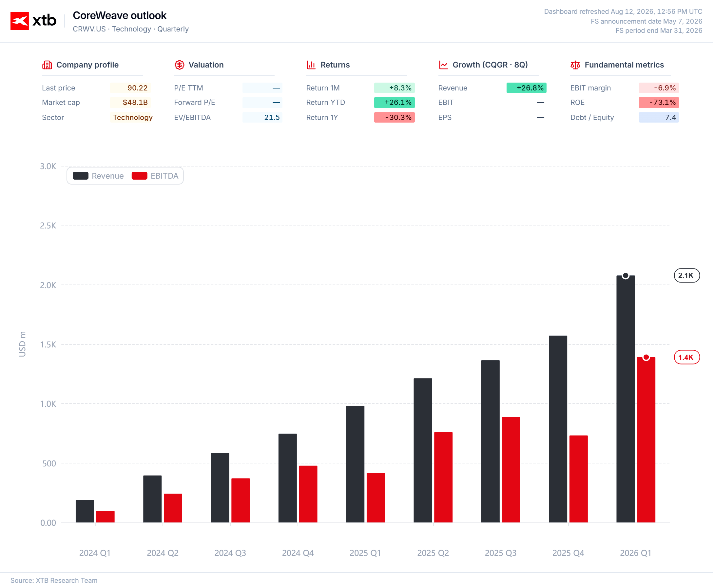Click the 2025 Q2 EBITDA bar
Image resolution: width=713 pixels, height=588 pixels.
pyautogui.click(x=444, y=478)
